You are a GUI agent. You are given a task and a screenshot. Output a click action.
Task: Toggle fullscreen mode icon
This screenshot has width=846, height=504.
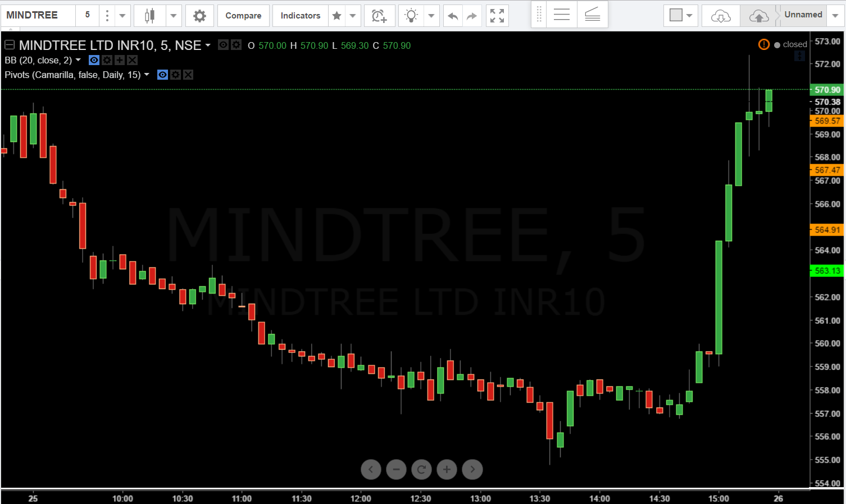pos(497,16)
